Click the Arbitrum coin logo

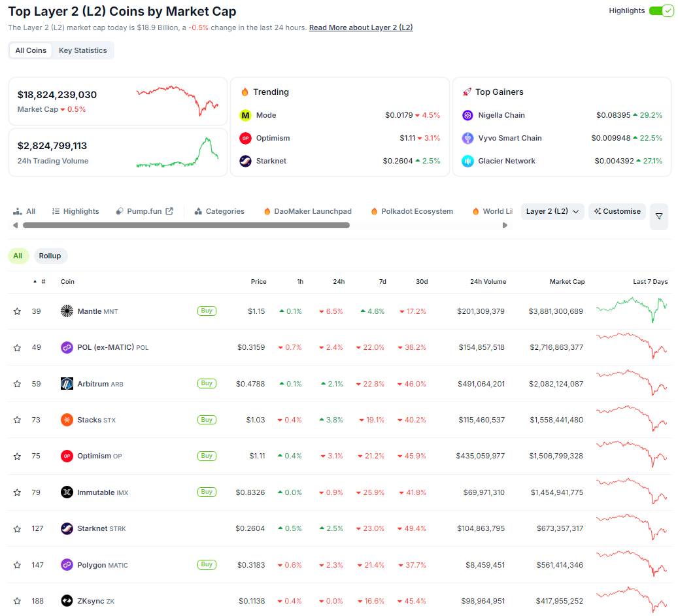pyautogui.click(x=67, y=384)
